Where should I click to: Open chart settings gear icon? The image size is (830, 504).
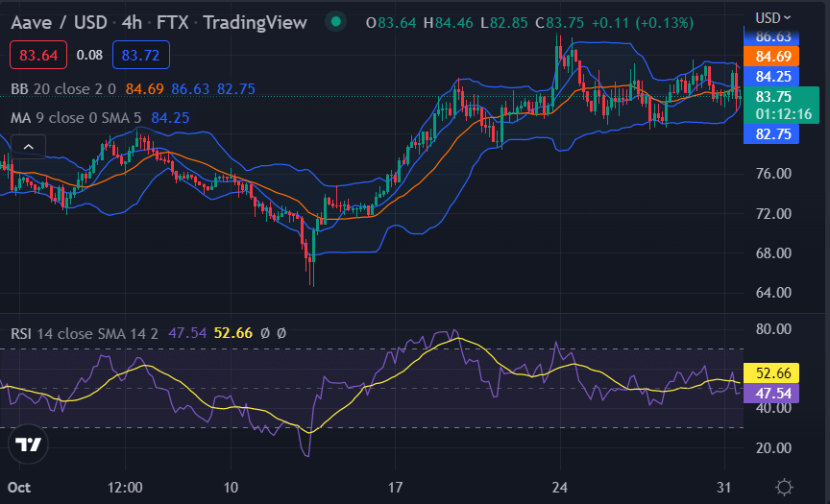pyautogui.click(x=784, y=487)
